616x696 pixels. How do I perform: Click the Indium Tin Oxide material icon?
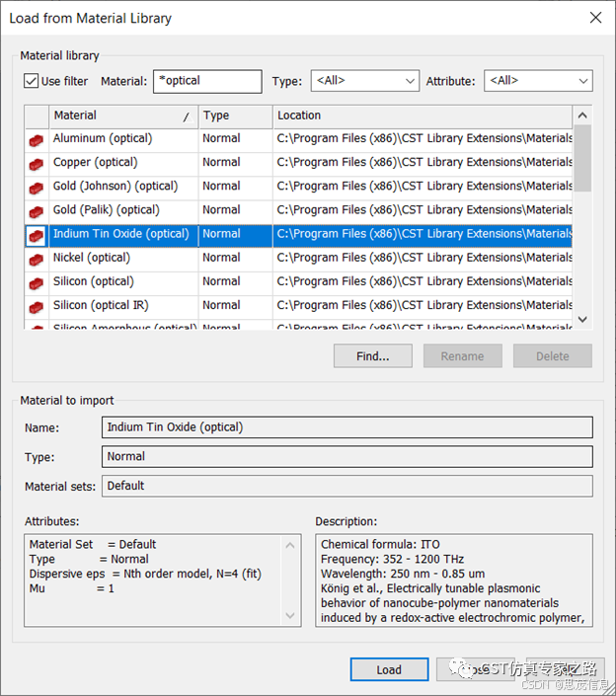pos(36,236)
